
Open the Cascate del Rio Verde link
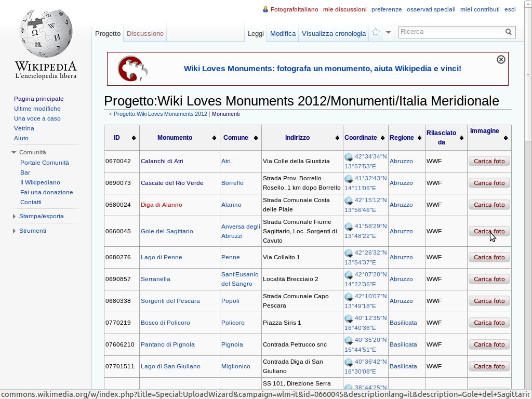click(172, 183)
